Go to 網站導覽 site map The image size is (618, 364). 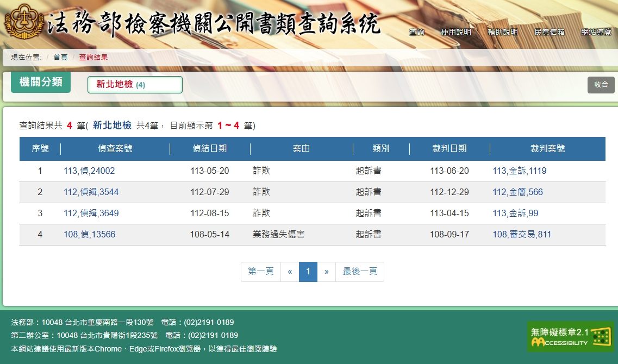pos(596,32)
